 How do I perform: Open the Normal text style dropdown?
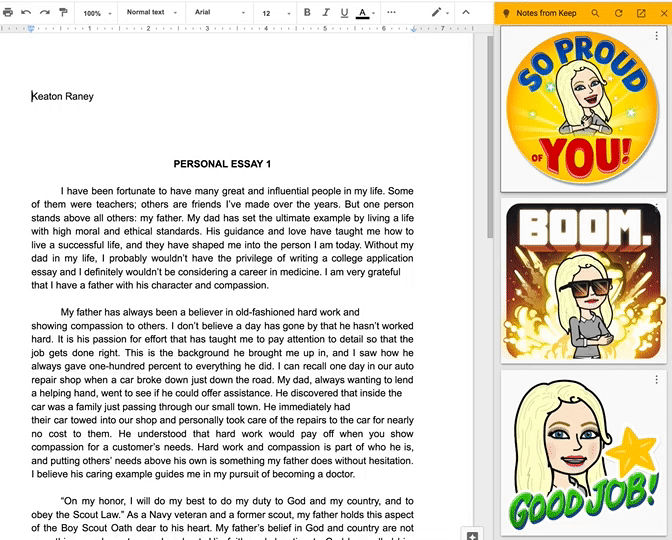coord(151,12)
